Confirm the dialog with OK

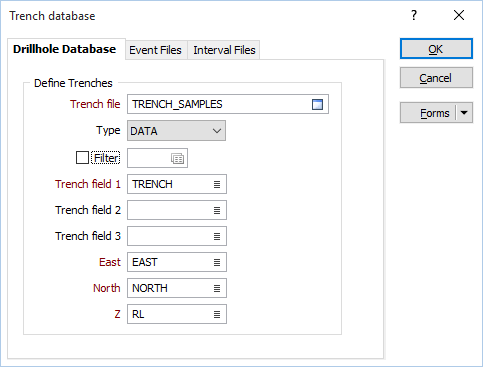coord(436,49)
